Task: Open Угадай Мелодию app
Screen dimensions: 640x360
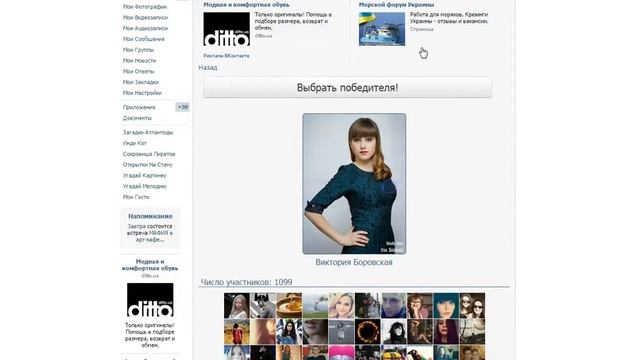Action: click(x=144, y=187)
